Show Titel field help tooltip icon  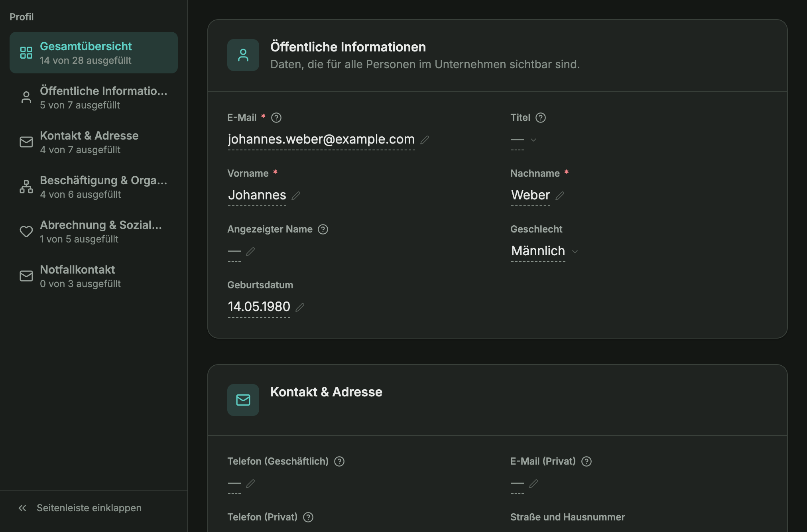click(x=541, y=118)
